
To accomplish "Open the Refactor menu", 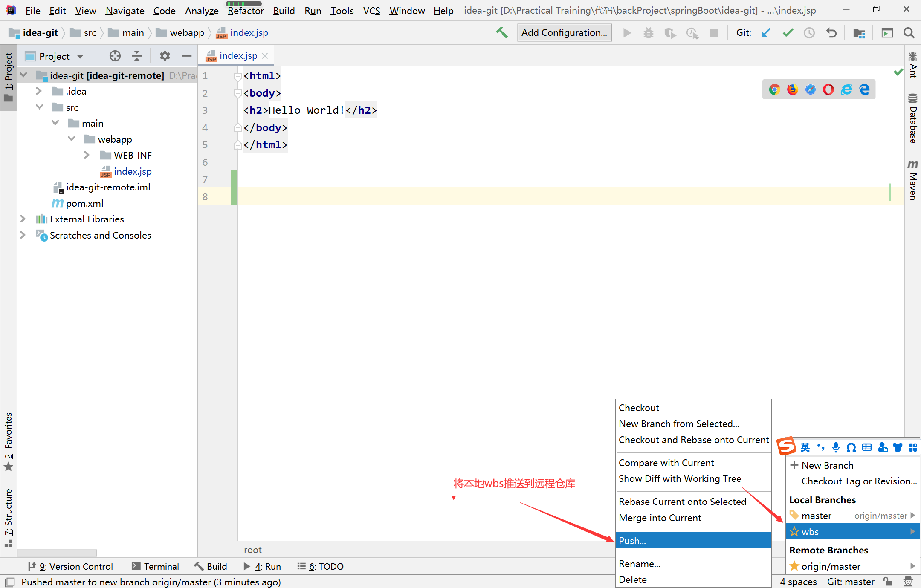I will tap(246, 11).
